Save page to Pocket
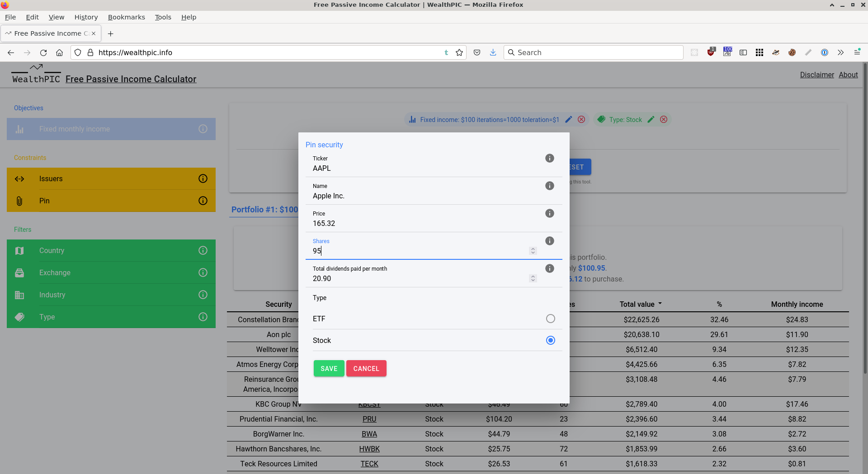Screen dimensions: 868x474 coord(477,52)
